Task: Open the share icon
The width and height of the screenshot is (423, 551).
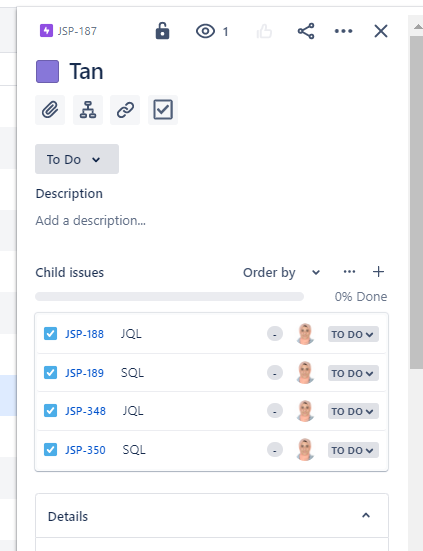Action: click(x=306, y=31)
